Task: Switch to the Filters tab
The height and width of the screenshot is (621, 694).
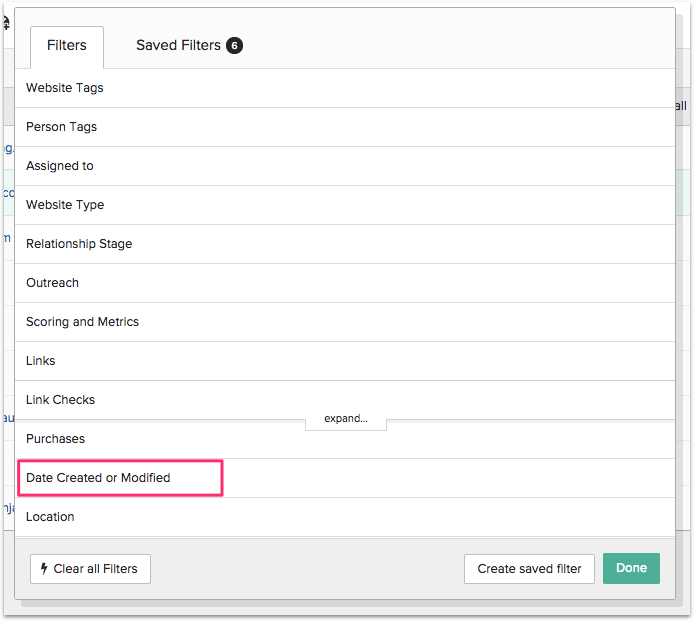Action: point(67,46)
